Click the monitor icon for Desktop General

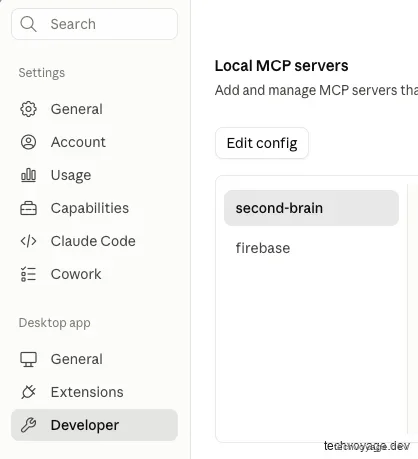[x=28, y=359]
